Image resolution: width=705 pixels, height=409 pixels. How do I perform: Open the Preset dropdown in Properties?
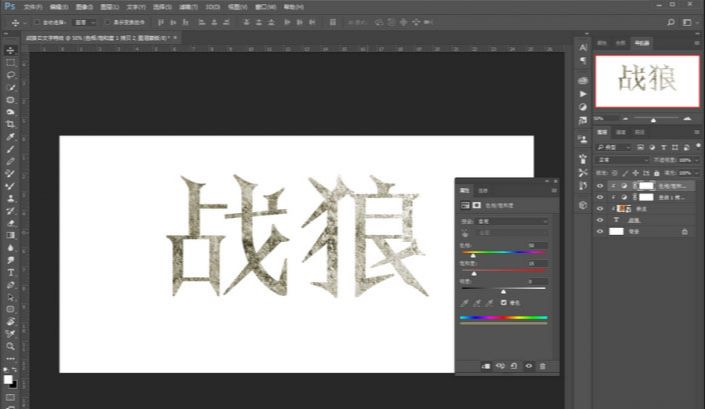pyautogui.click(x=512, y=222)
